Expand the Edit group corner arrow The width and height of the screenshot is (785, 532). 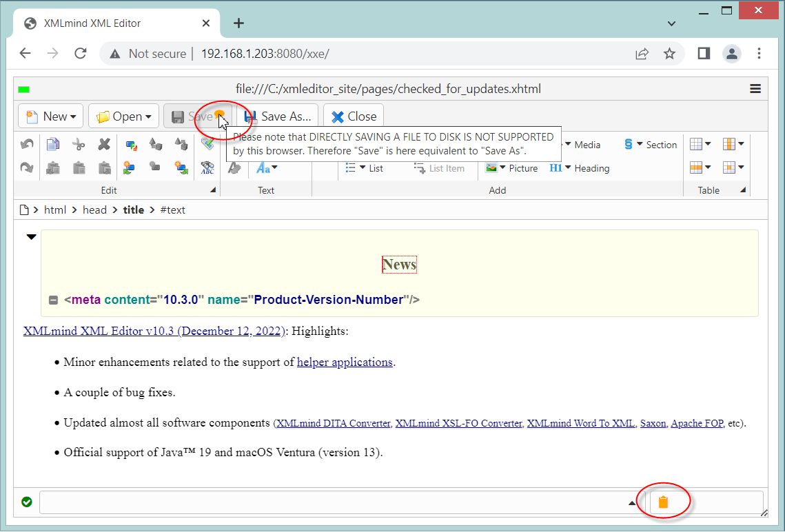pyautogui.click(x=213, y=190)
